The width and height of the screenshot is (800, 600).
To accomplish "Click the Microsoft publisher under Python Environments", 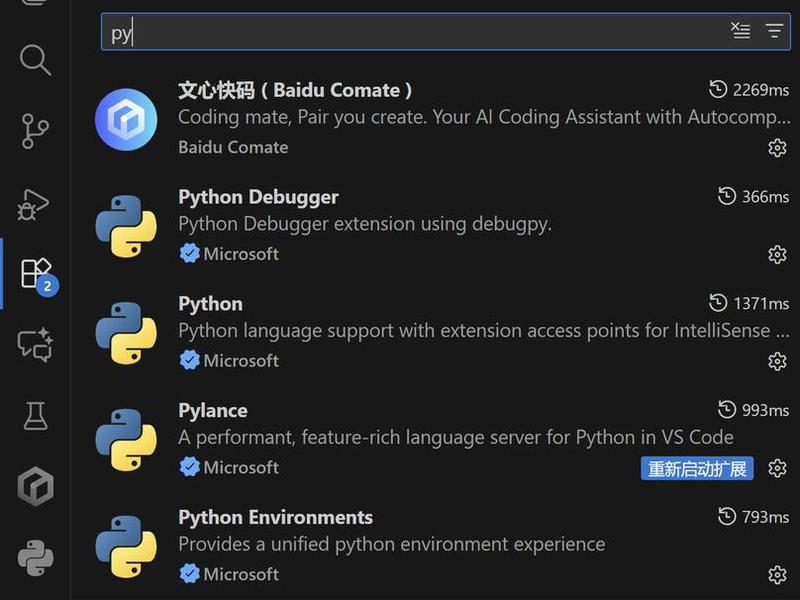I will click(241, 574).
